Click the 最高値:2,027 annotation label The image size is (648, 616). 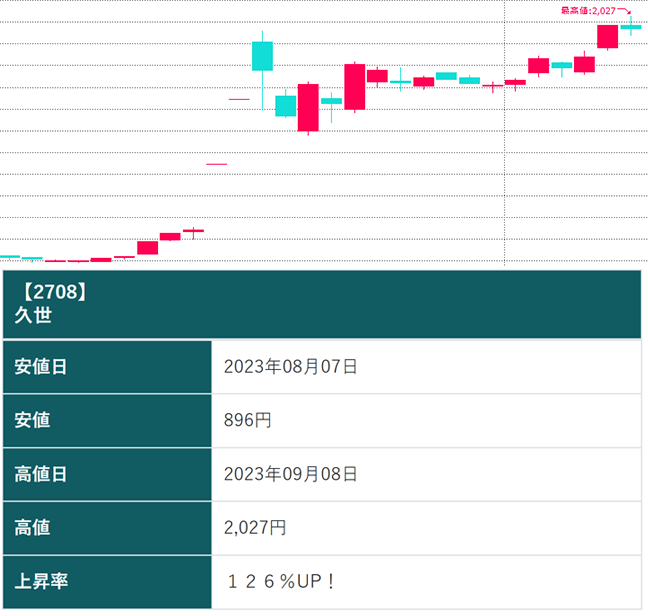click(x=587, y=10)
